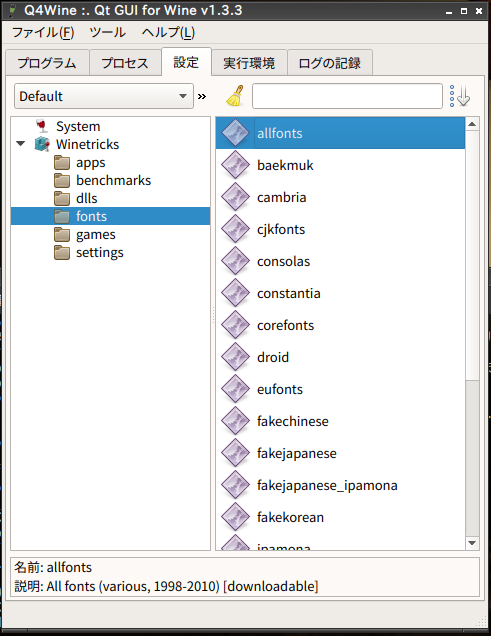This screenshot has width=491, height=636.
Task: Switch to the プログラム tab
Action: pyautogui.click(x=47, y=63)
